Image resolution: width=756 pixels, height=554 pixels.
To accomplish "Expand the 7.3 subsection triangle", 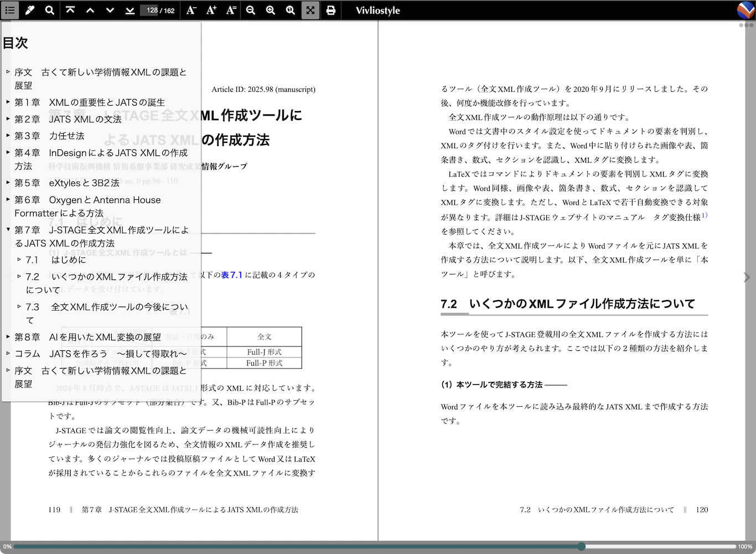I will click(19, 307).
